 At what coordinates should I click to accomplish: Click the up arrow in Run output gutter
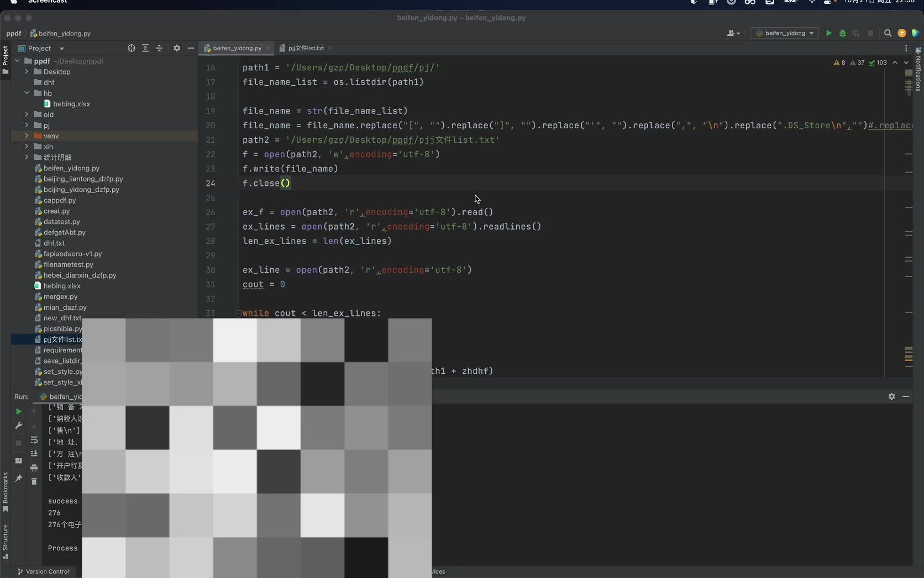(34, 412)
